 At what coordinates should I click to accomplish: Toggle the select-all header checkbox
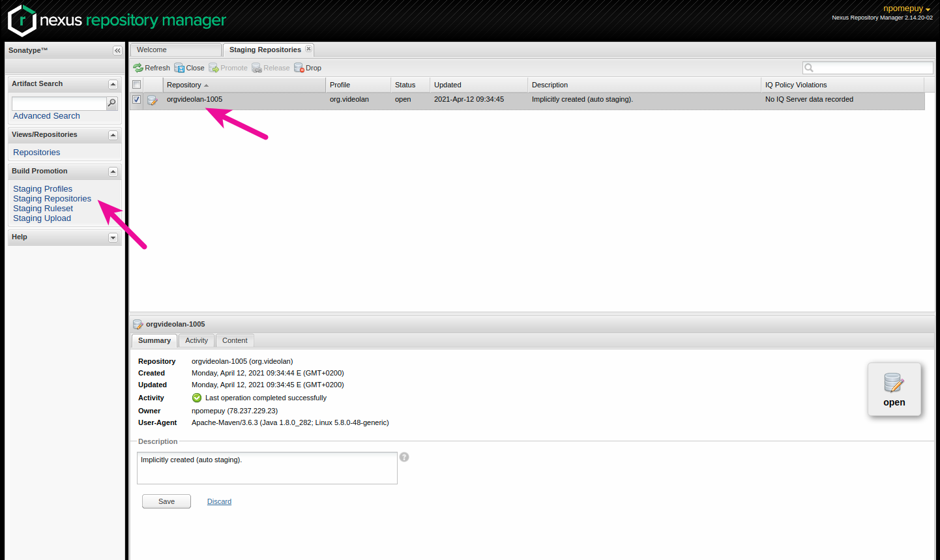(136, 85)
